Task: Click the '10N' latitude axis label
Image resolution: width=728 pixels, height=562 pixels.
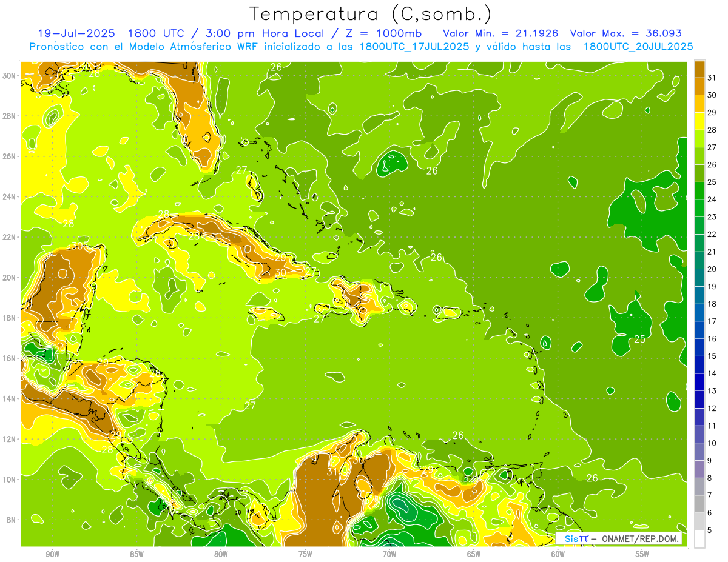Action: 10,479
